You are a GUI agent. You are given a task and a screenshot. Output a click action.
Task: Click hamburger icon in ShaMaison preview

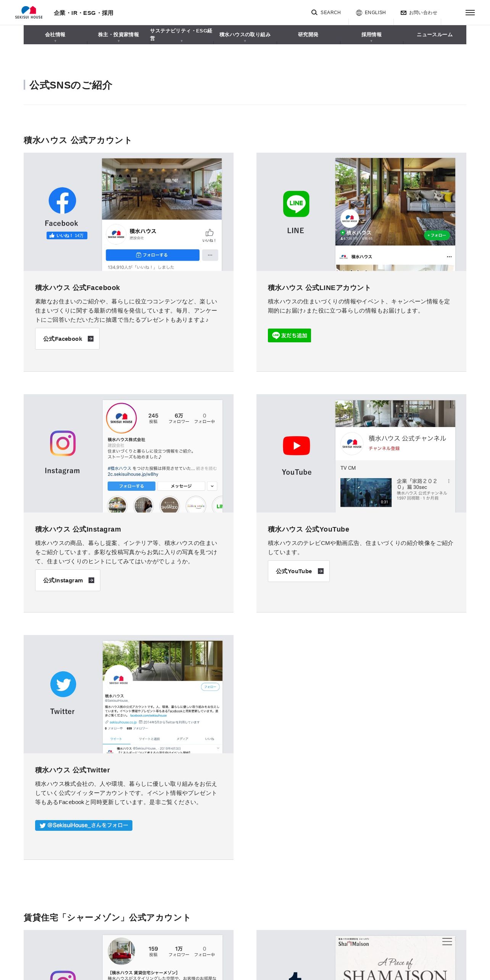[x=447, y=941]
